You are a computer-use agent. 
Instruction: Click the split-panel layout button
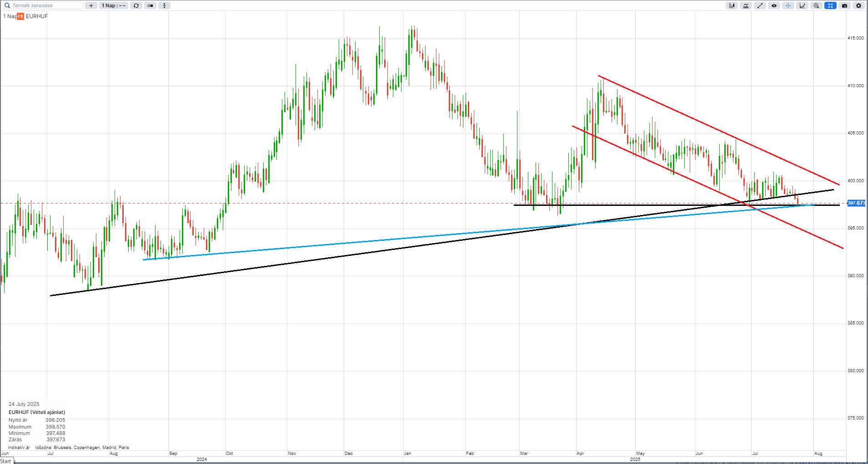150,5
